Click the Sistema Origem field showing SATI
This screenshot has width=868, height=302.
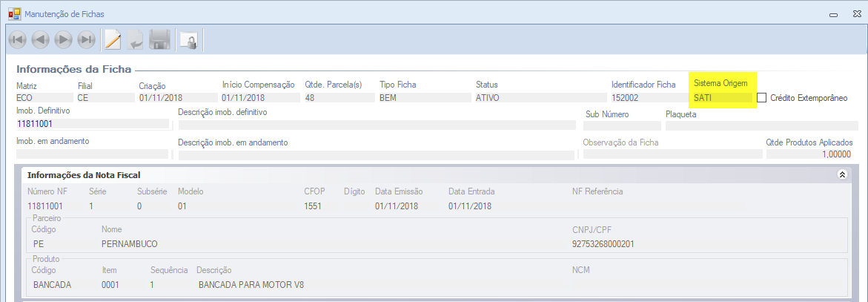(720, 98)
